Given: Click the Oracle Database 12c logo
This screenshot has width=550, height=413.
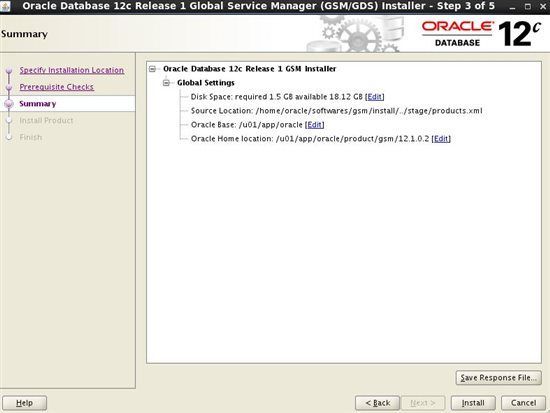Looking at the screenshot, I should pyautogui.click(x=481, y=34).
